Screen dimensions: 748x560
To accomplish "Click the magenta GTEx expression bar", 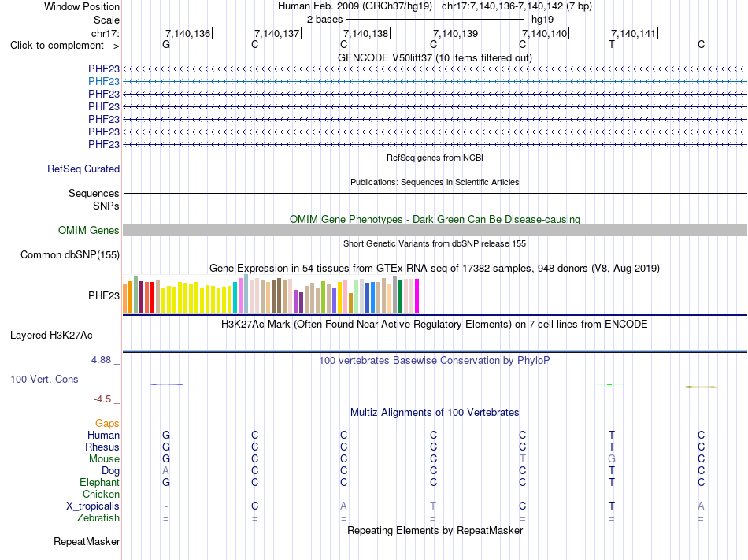I will [x=417, y=296].
